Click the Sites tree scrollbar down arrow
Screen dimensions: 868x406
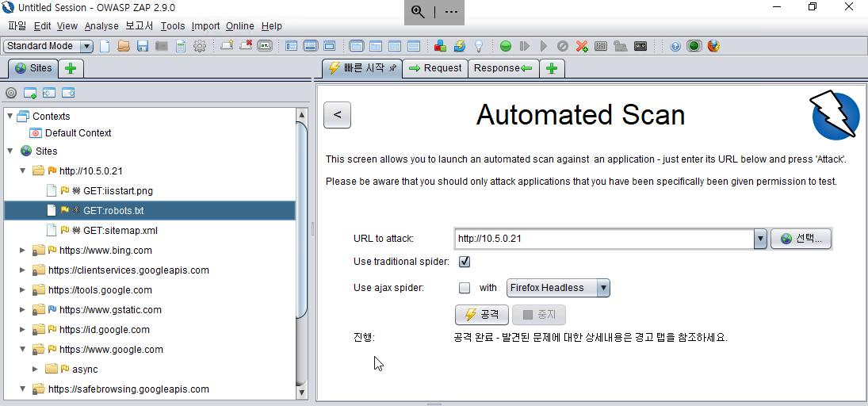302,393
